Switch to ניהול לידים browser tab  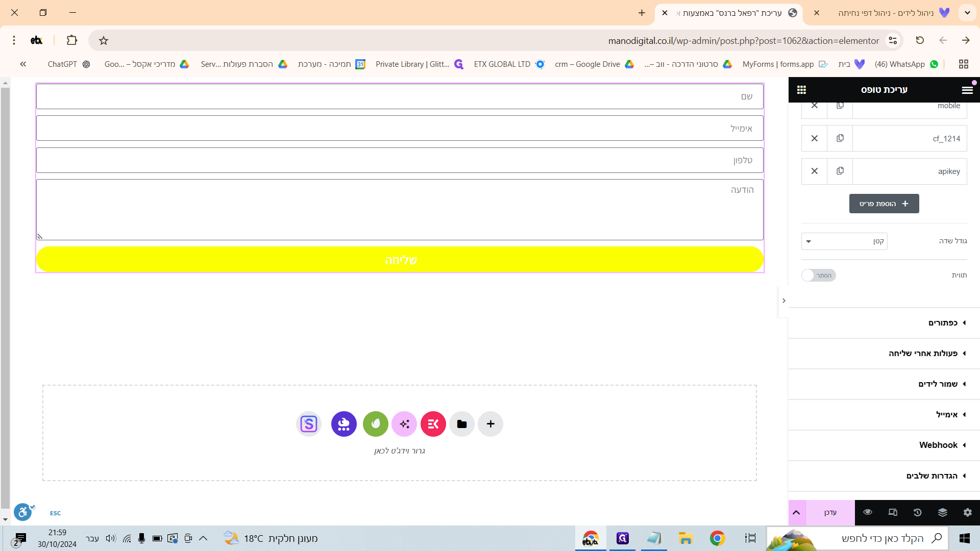pos(886,13)
